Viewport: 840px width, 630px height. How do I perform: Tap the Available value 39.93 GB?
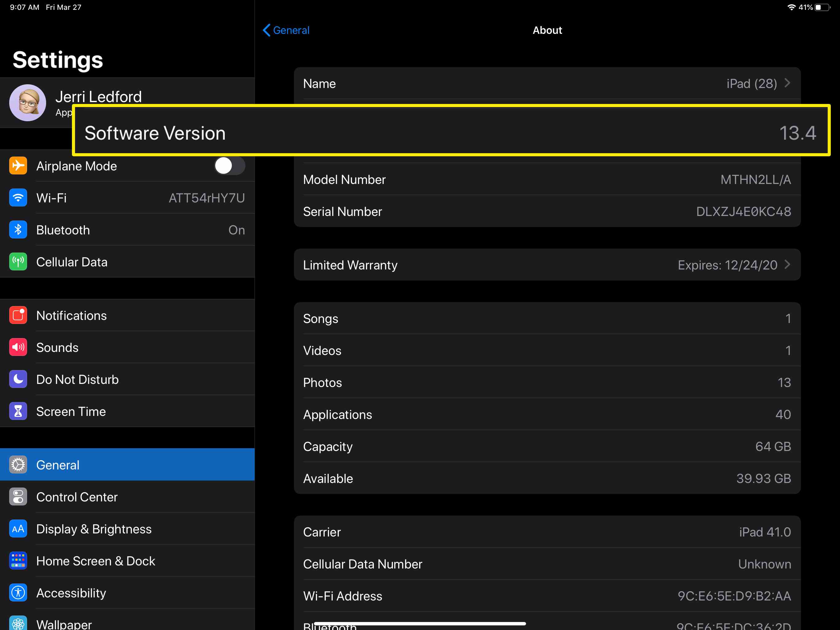click(764, 478)
